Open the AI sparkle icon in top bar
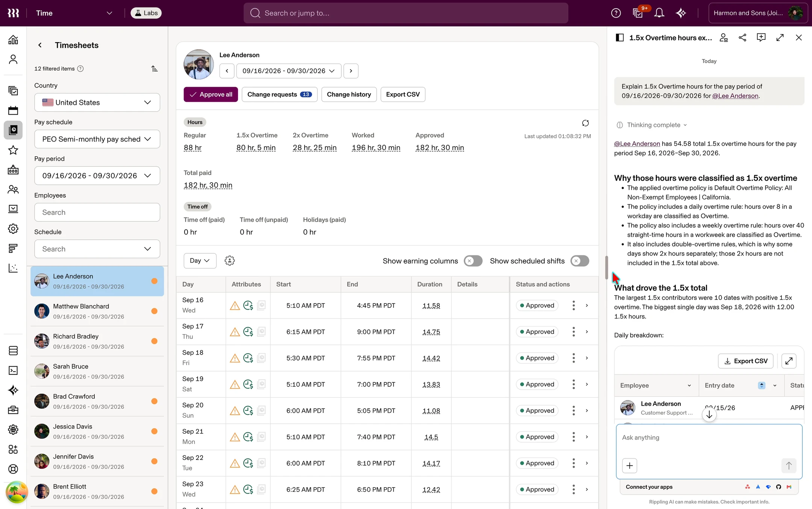Screen dimensions: 812x509 point(681,13)
